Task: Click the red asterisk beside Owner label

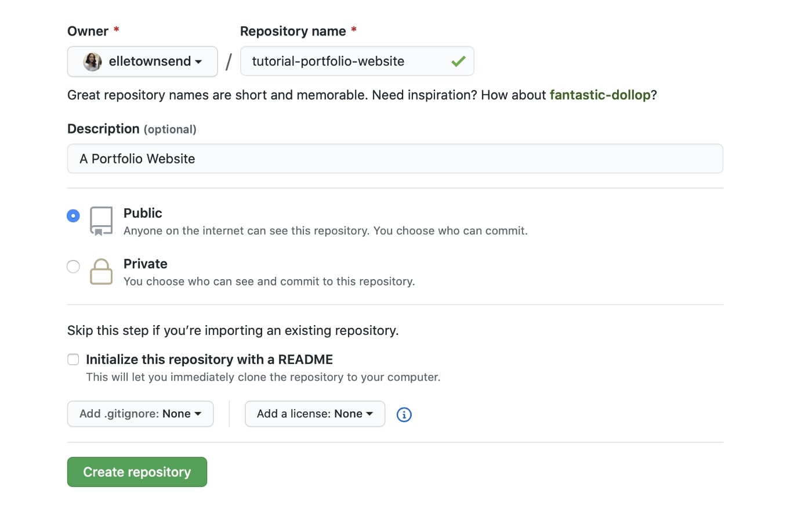Action: click(x=117, y=30)
